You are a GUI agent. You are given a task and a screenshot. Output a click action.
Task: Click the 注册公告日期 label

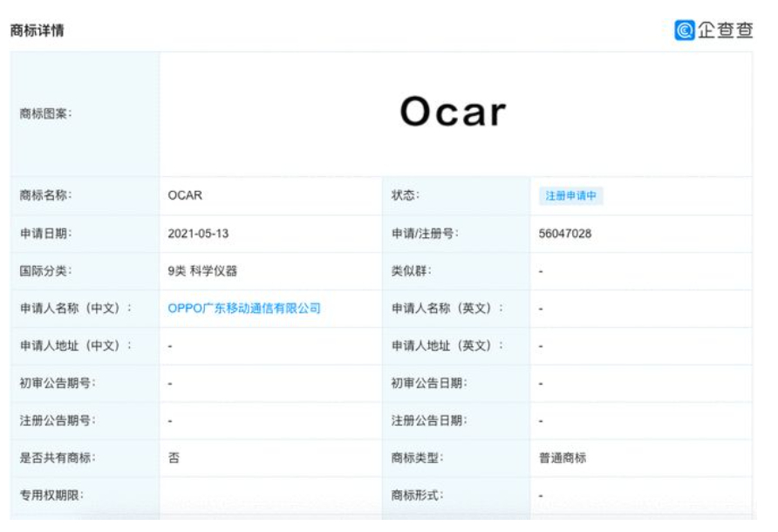(429, 421)
